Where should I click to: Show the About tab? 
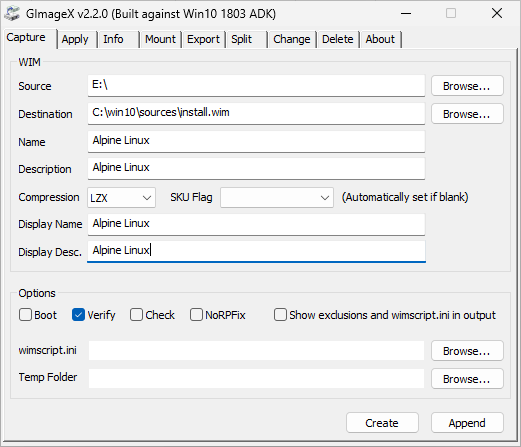tap(380, 39)
